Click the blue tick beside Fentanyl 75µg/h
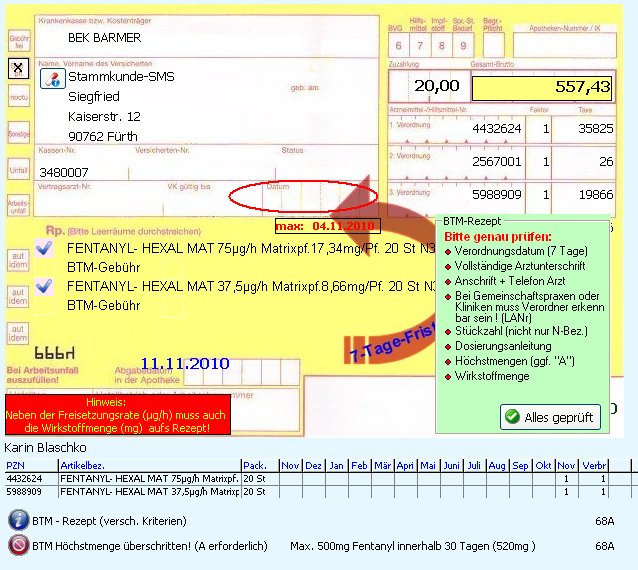This screenshot has height=570, width=638. (43, 249)
